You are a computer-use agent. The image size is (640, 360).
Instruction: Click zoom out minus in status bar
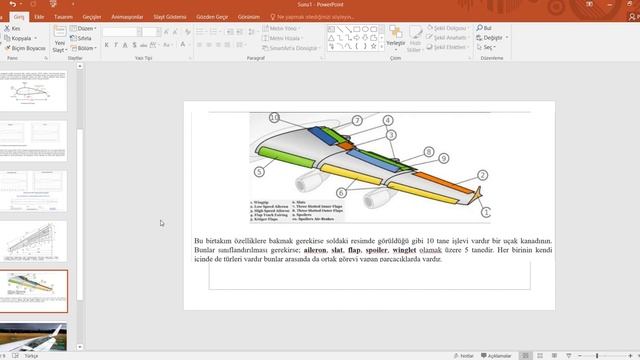tap(580, 356)
